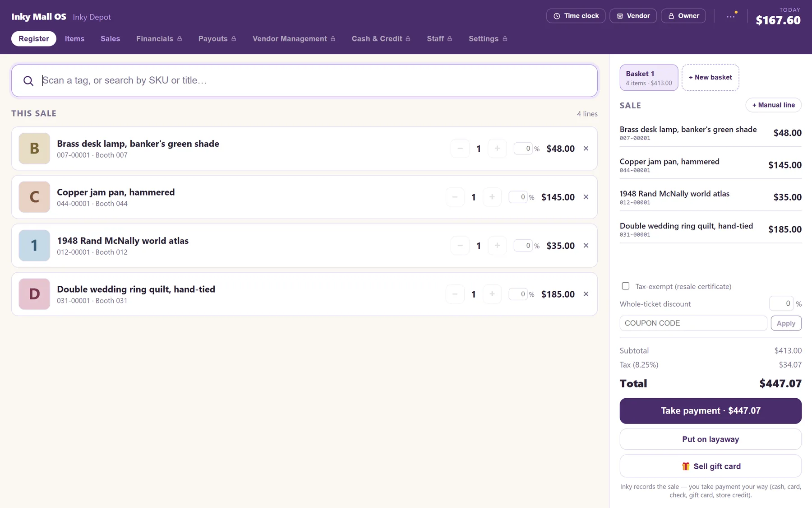
Task: Focus the scan or search SKU field
Action: (x=304, y=81)
